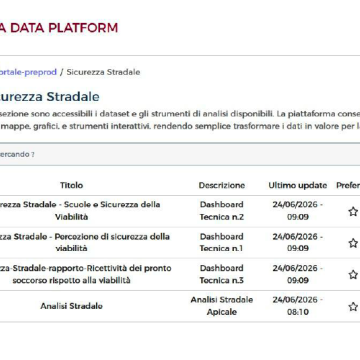Select the Dashboard Tecnica n.2 description cell
The height and width of the screenshot is (360, 360).
tap(222, 211)
